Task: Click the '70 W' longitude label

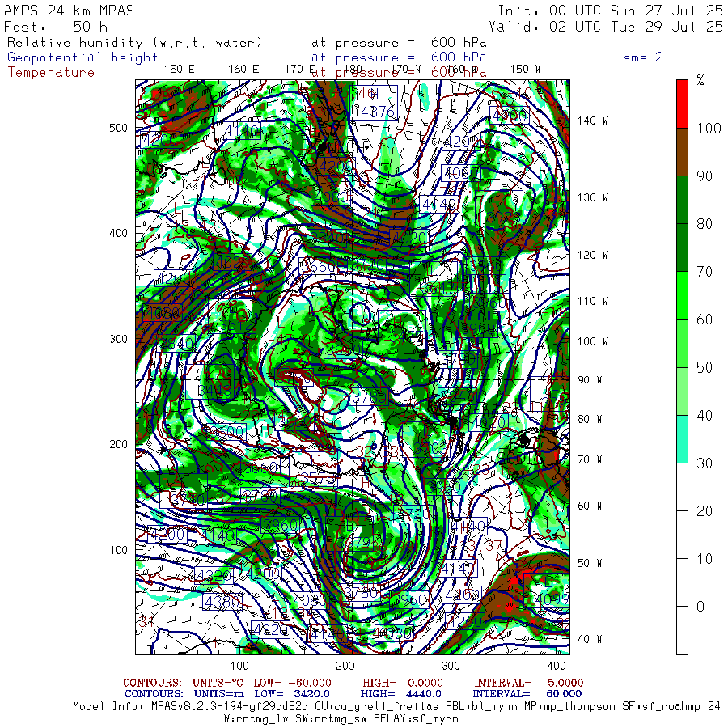Action: (x=590, y=459)
